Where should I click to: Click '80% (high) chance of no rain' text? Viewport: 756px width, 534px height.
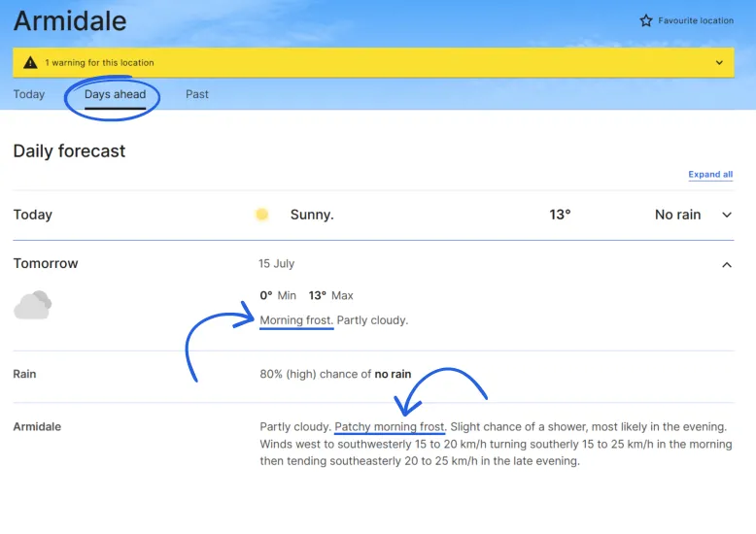335,374
